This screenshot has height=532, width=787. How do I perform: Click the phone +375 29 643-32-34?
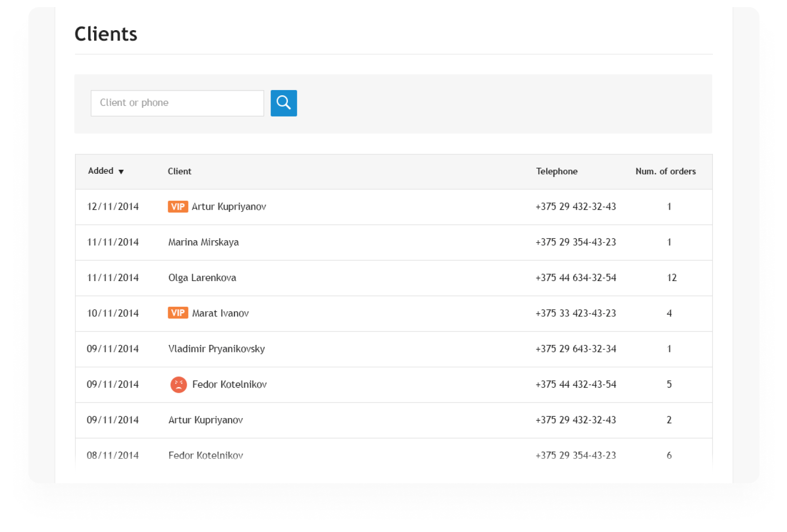[x=576, y=349]
